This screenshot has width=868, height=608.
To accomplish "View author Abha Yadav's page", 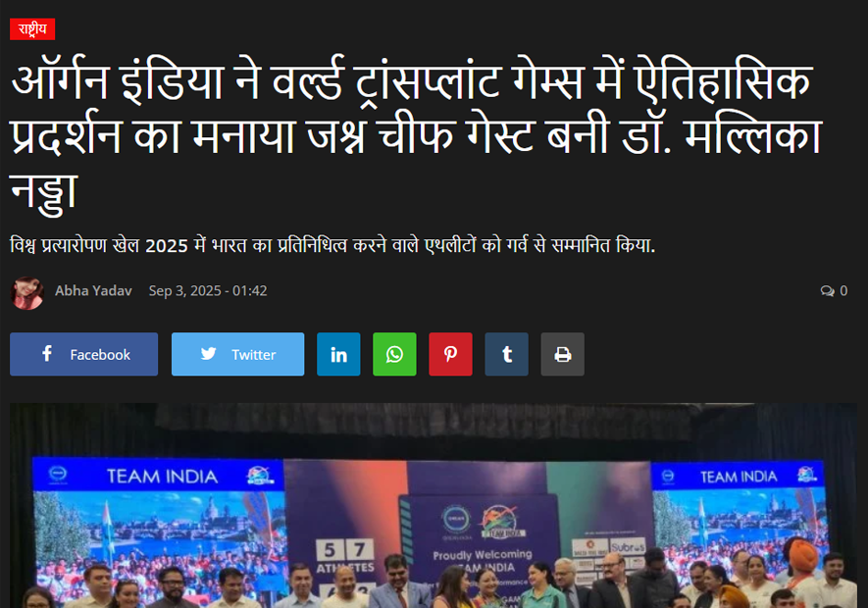I will click(x=93, y=290).
